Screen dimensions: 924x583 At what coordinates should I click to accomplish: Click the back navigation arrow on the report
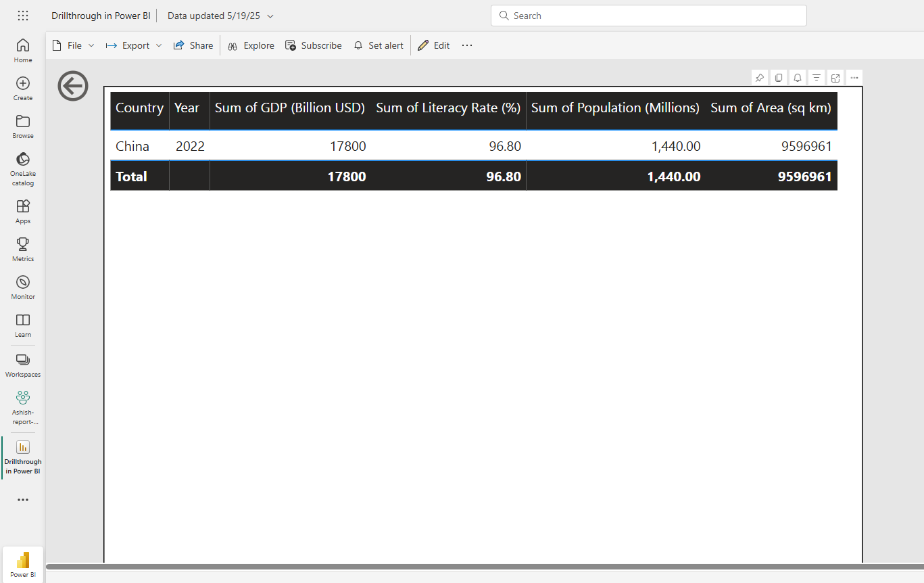72,86
